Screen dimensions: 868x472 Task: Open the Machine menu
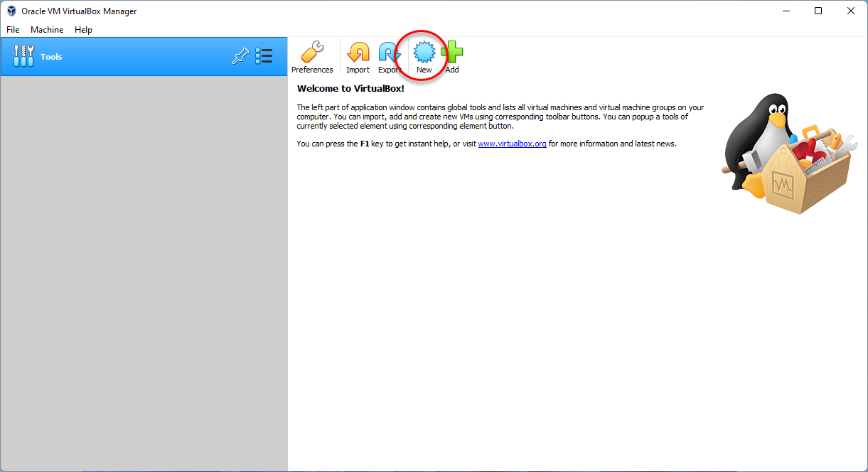coord(47,30)
